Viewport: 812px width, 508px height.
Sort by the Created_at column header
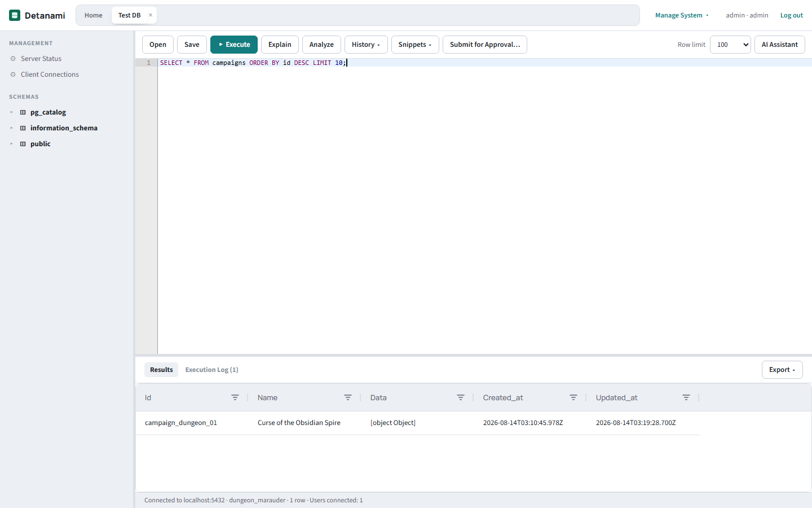(x=503, y=398)
